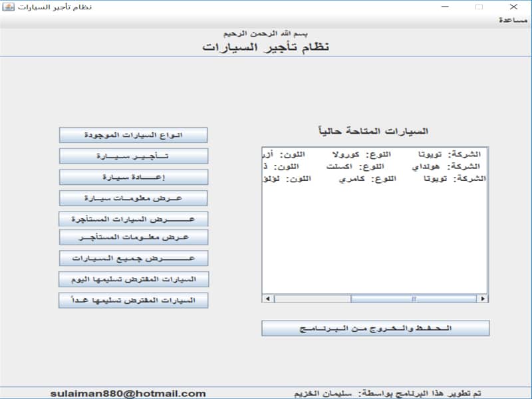The width and height of the screenshot is (532, 399).
Task: Close the car rental system window
Action: point(512,7)
